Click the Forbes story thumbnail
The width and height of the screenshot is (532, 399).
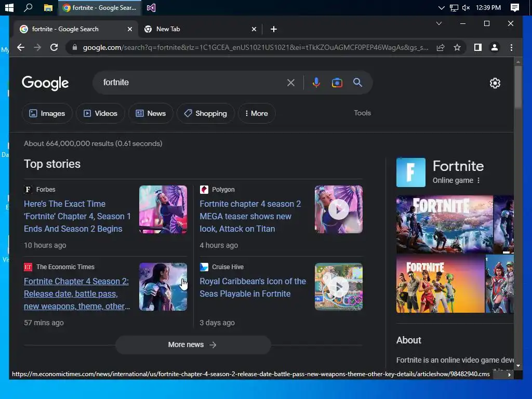point(163,209)
